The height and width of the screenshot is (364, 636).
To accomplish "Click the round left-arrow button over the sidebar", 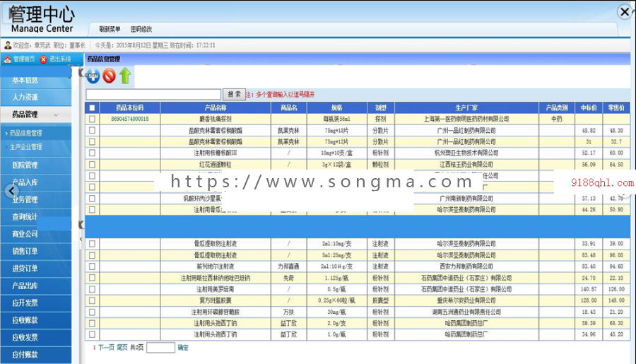I will (x=12, y=191).
